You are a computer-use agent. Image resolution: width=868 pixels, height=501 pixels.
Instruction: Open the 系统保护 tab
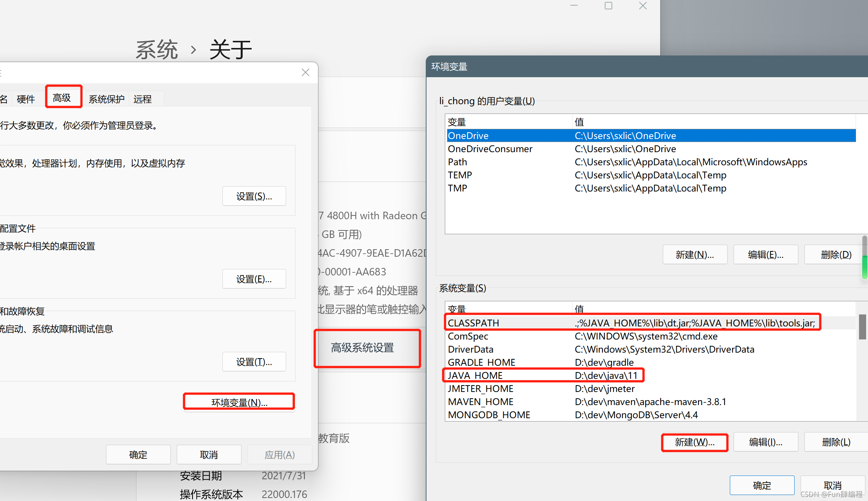[x=106, y=99]
